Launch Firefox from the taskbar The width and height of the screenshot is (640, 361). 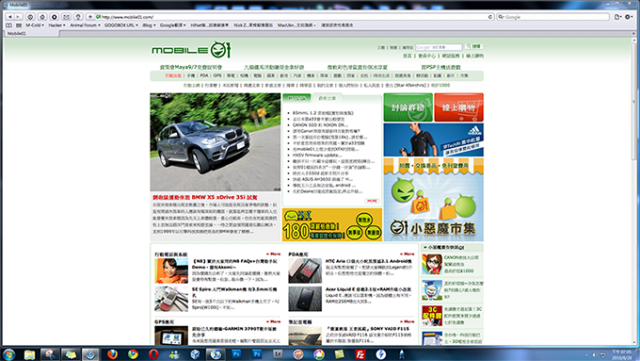pyautogui.click(x=112, y=354)
